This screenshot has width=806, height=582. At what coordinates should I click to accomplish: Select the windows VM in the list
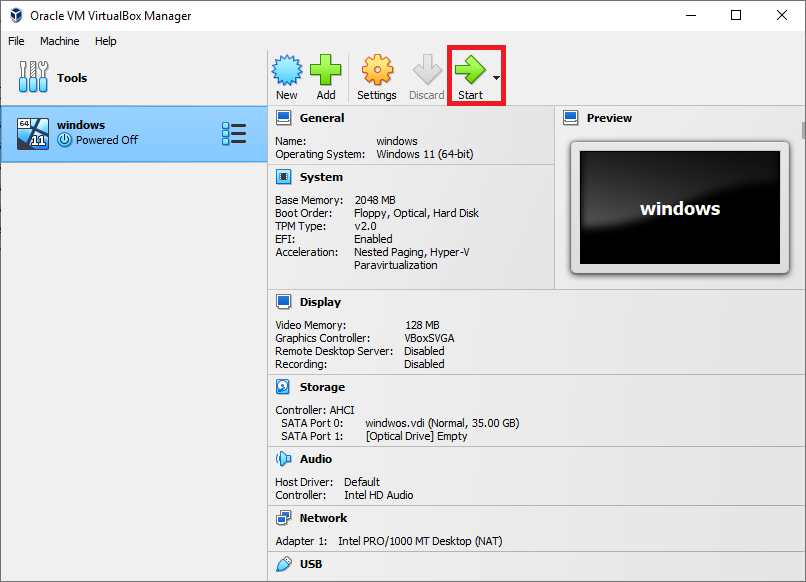(x=134, y=134)
